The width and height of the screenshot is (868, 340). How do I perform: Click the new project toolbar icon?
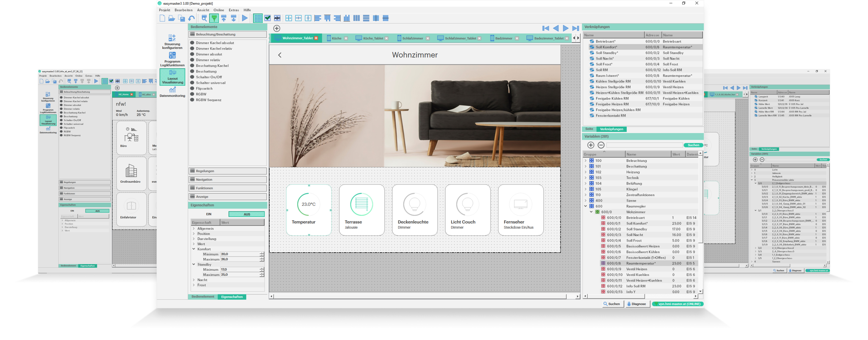162,18
